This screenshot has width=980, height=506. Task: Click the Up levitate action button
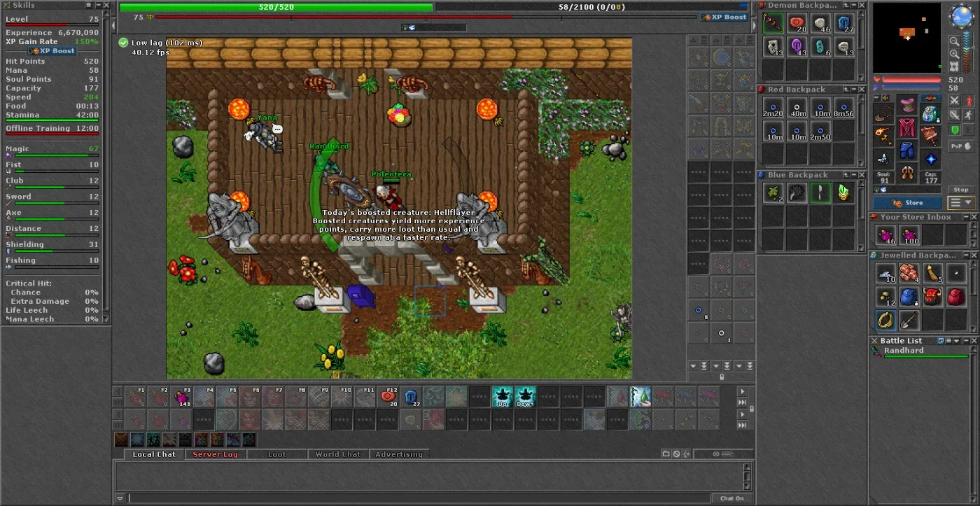[x=503, y=397]
